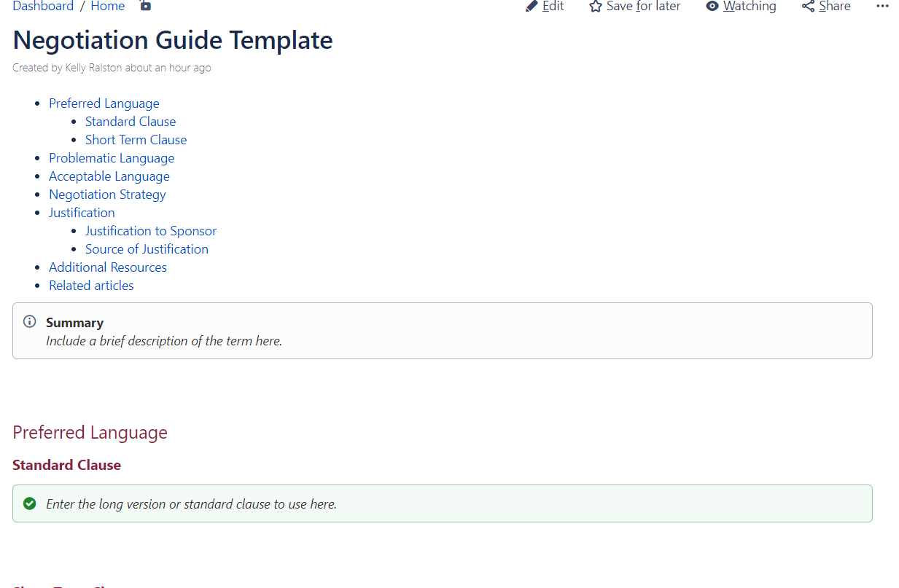Click the Kelly Ralston author name

[93, 68]
